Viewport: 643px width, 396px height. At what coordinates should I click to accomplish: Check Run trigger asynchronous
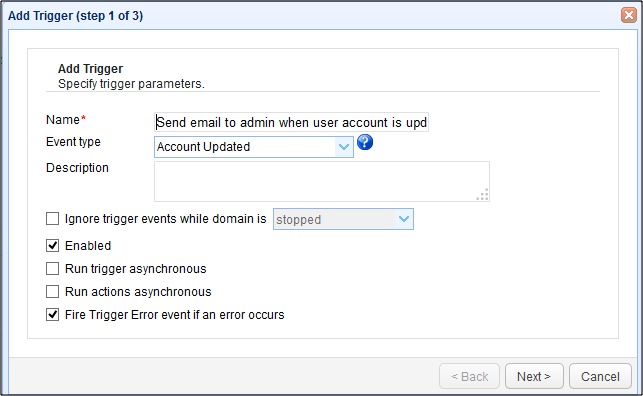click(52, 269)
